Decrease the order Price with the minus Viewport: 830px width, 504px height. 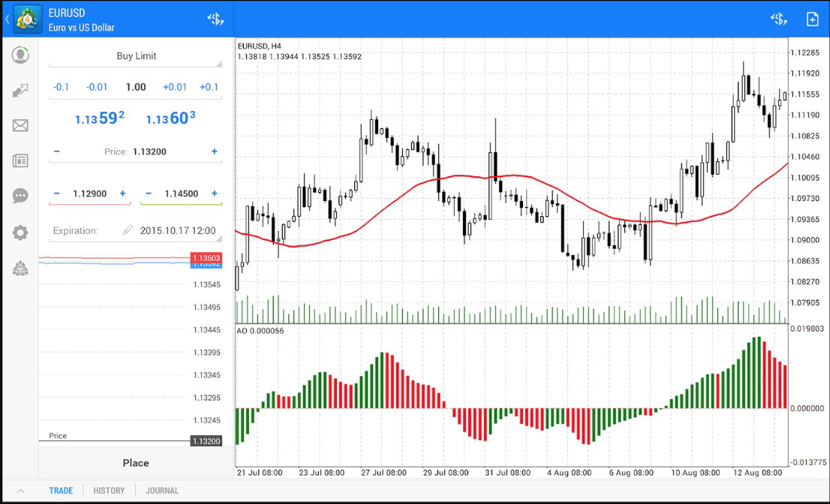tap(56, 151)
